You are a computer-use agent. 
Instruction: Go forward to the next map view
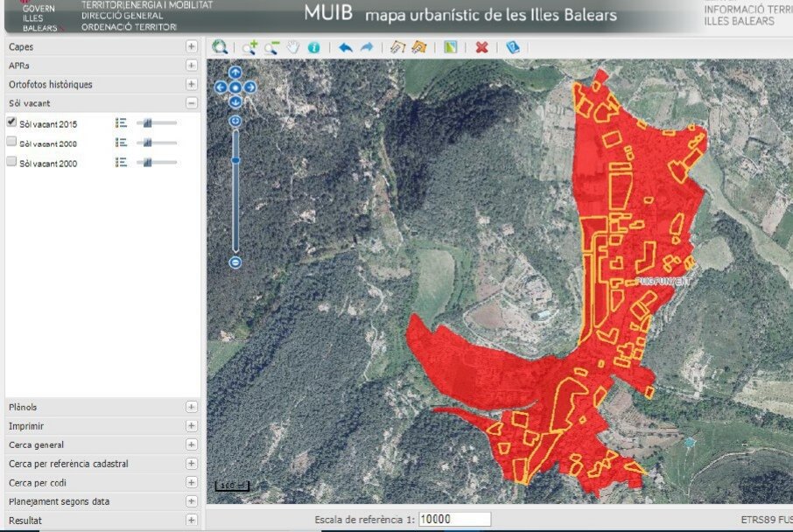367,47
